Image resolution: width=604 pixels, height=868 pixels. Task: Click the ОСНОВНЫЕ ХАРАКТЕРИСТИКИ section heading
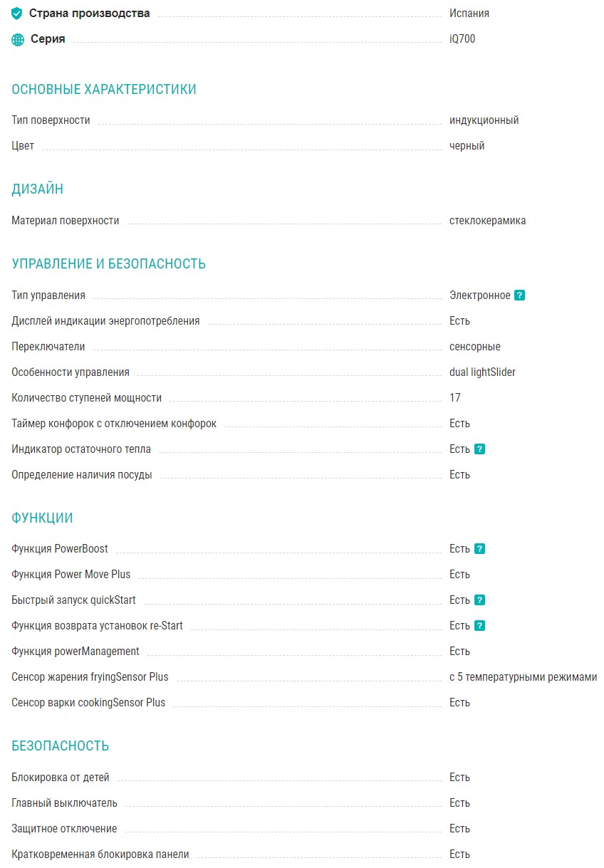click(x=104, y=90)
